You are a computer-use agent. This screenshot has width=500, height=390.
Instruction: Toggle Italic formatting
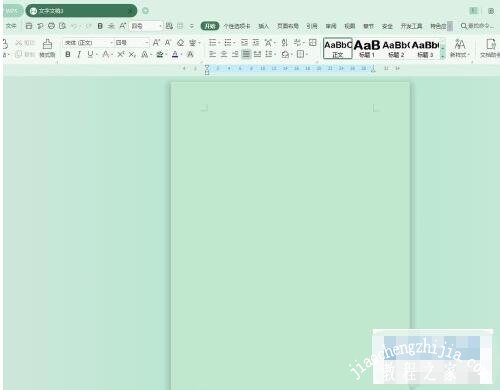click(79, 54)
